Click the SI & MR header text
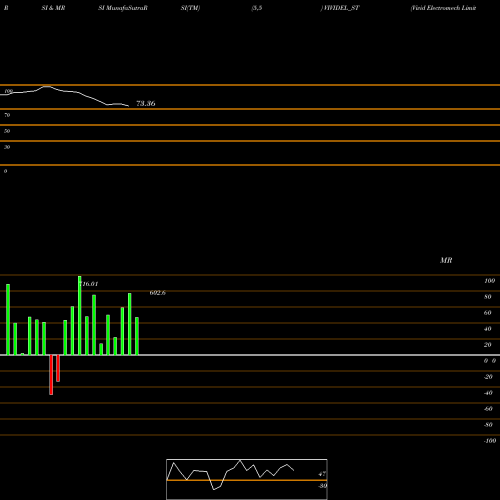Viewport: 500px width, 500px height. pos(53,8)
